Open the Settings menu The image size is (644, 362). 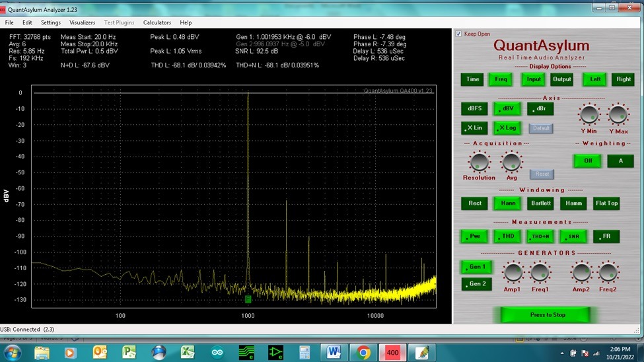(50, 22)
